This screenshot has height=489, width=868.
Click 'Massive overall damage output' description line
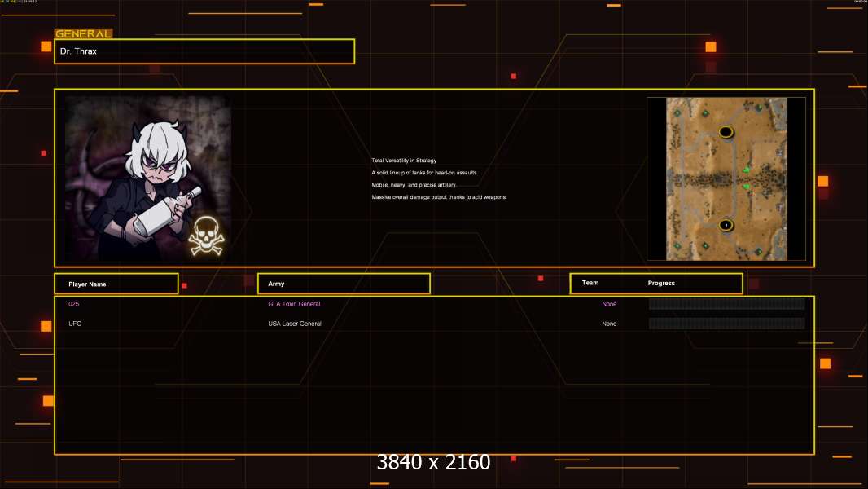click(x=438, y=197)
